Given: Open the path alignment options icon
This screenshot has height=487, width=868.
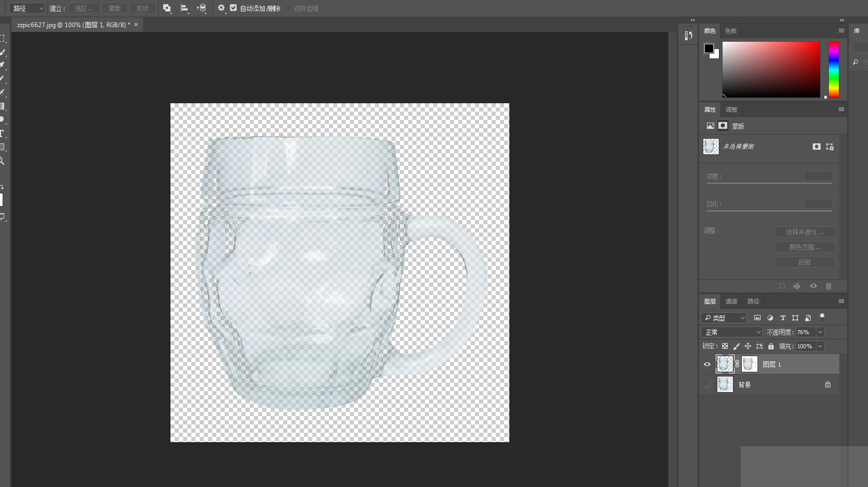Looking at the screenshot, I should 184,8.
